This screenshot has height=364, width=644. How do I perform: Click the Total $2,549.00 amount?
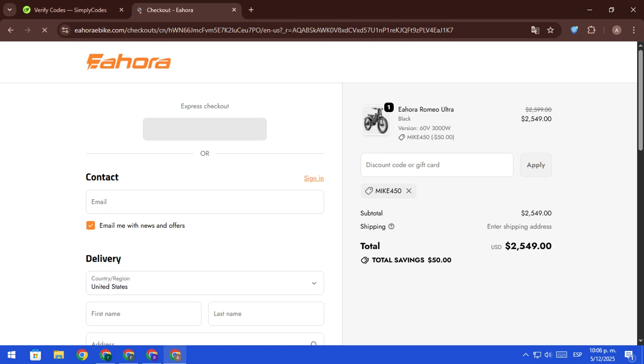528,246
